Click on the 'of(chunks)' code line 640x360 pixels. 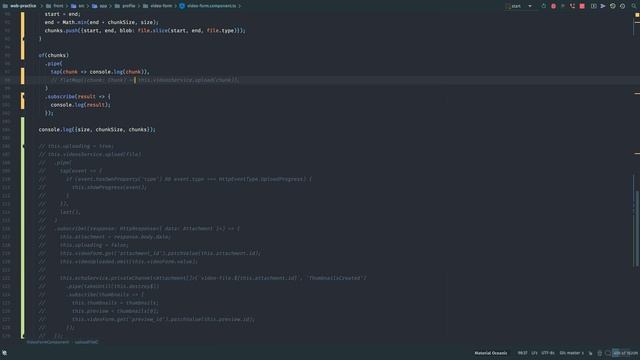pos(53,55)
